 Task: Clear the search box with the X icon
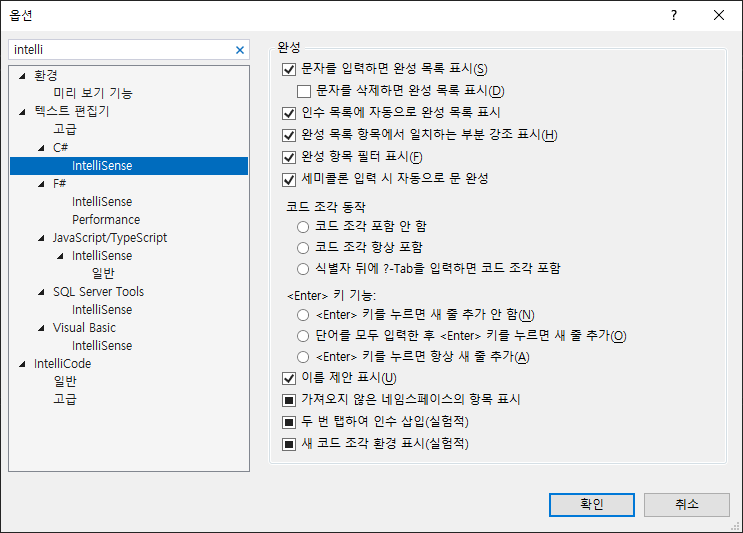click(240, 50)
